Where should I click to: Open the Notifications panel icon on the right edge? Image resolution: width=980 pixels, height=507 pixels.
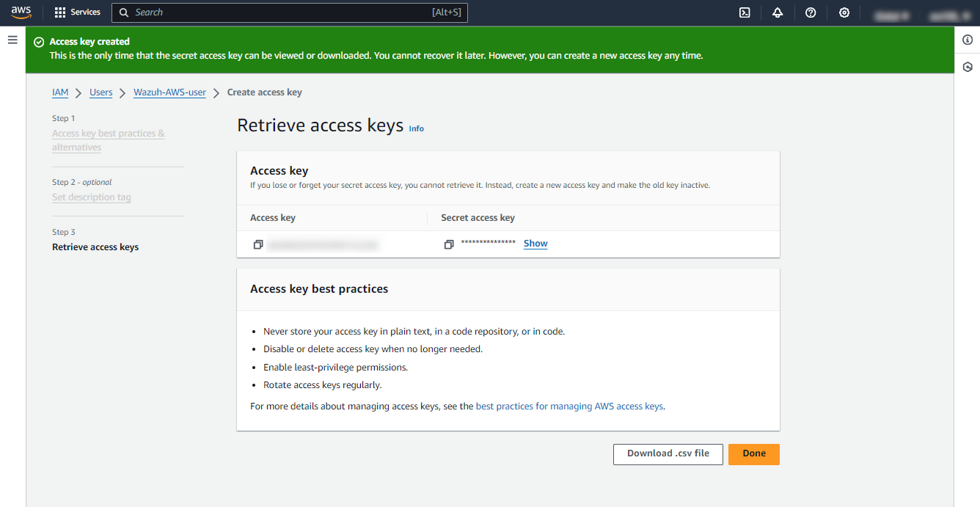point(968,66)
